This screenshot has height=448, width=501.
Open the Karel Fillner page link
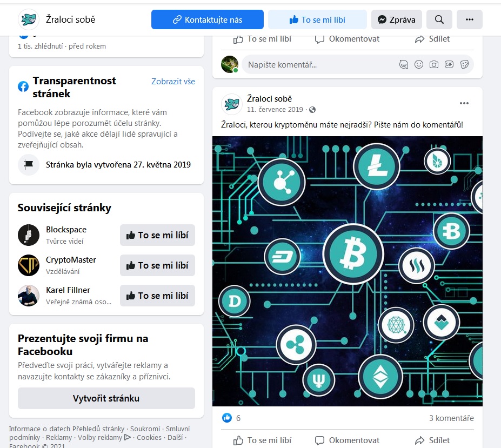(x=68, y=290)
